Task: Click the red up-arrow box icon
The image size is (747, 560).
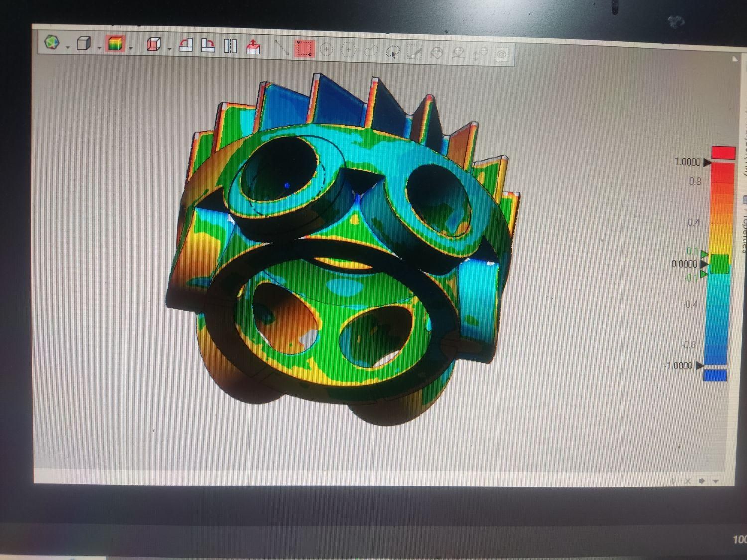Action: 253,47
